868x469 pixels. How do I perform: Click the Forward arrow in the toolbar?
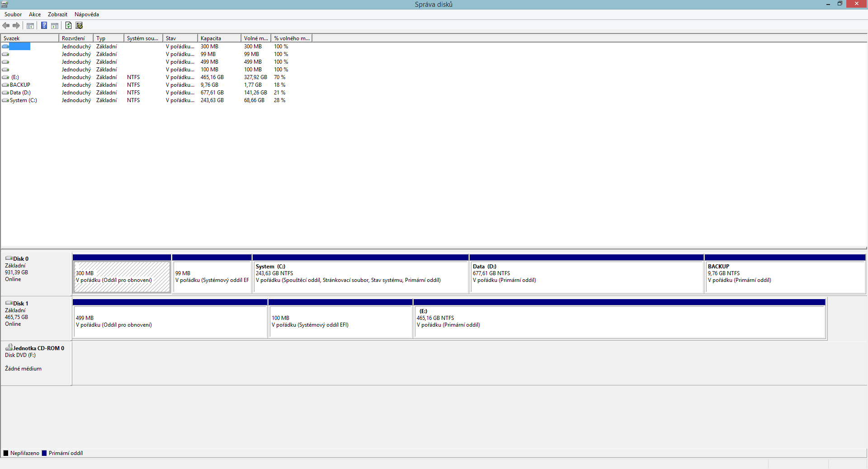pyautogui.click(x=16, y=26)
